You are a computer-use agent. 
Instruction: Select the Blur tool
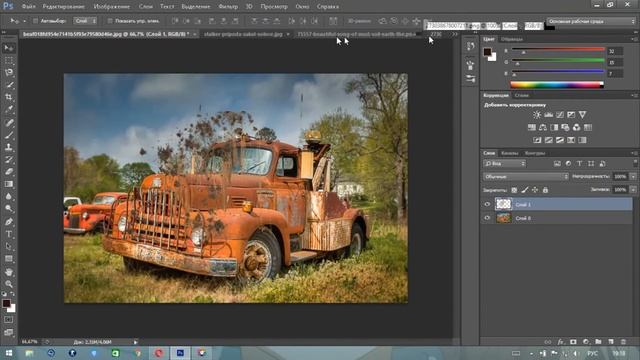click(9, 196)
